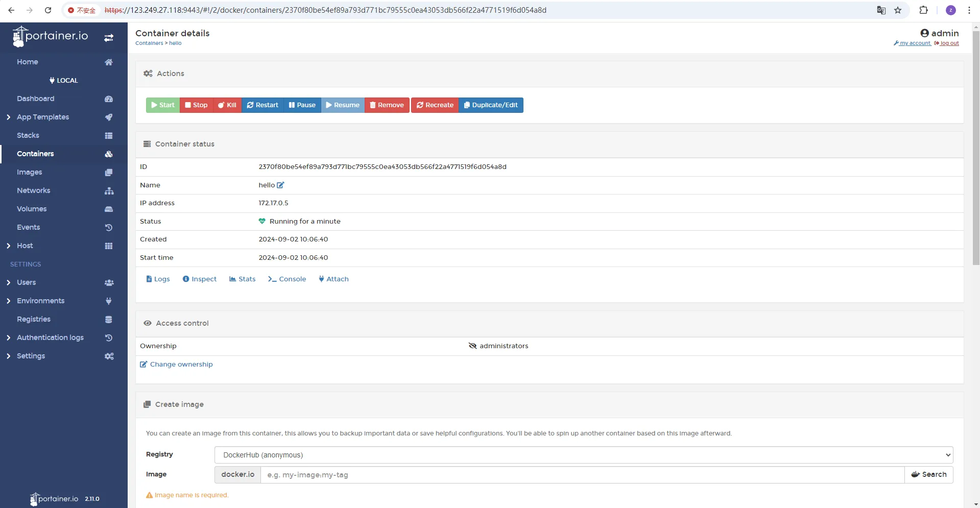Click the disabled Resume button

(343, 105)
